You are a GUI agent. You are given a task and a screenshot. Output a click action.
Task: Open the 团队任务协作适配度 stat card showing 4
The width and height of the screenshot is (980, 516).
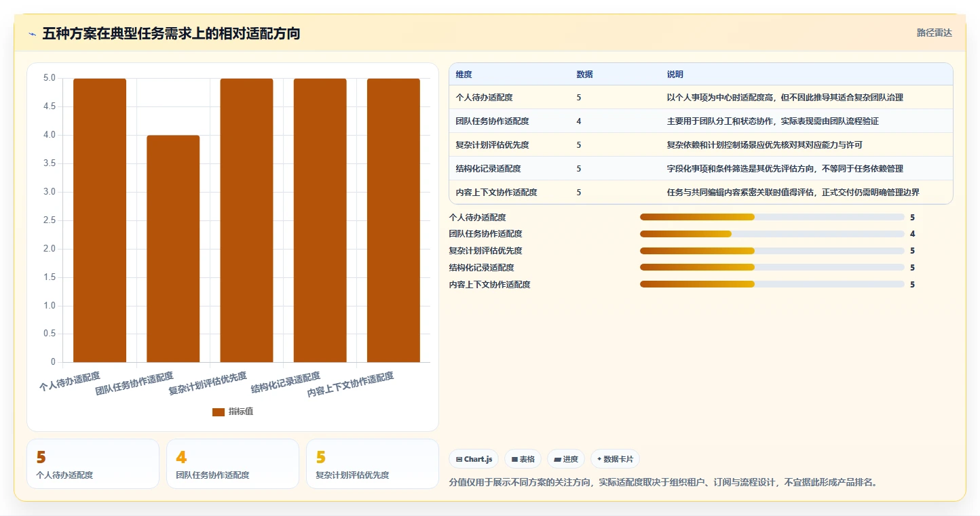(x=233, y=464)
